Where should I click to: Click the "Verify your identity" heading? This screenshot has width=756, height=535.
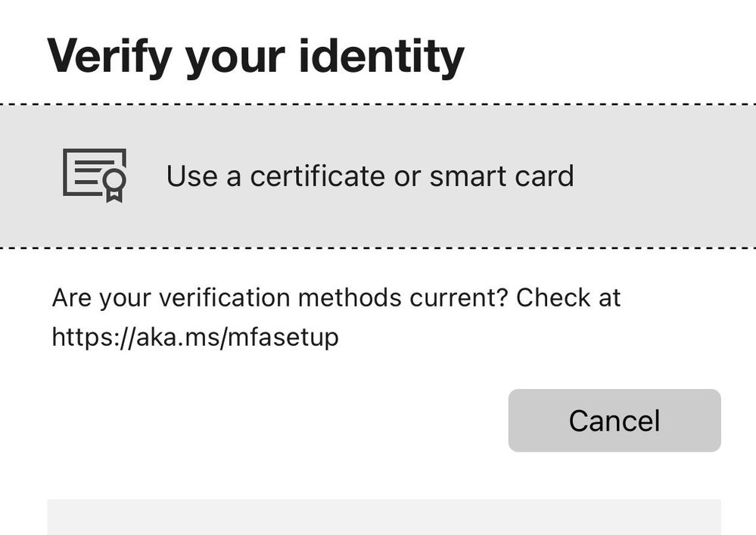pos(256,57)
